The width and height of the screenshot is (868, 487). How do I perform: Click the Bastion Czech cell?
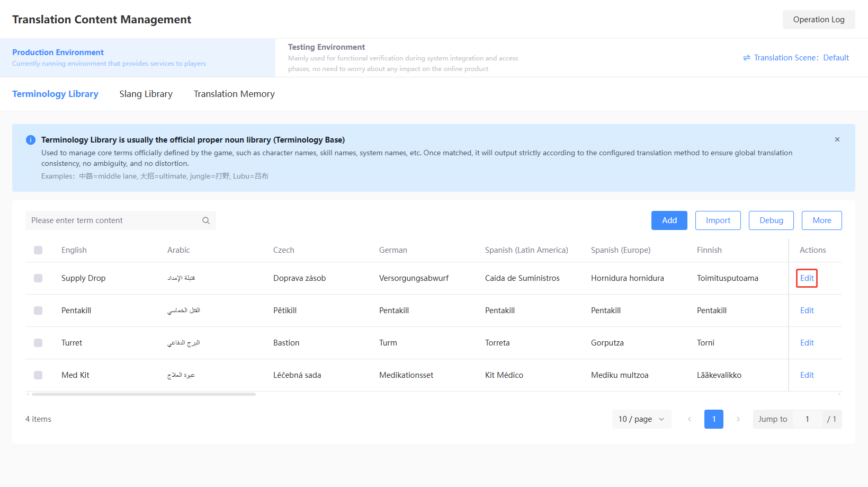[x=287, y=343]
